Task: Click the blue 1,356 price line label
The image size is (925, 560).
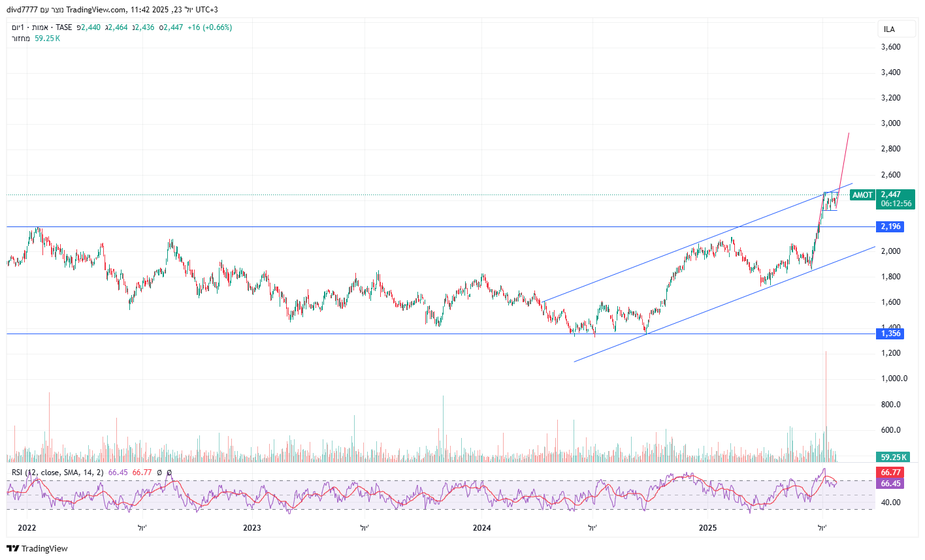Action: tap(890, 334)
